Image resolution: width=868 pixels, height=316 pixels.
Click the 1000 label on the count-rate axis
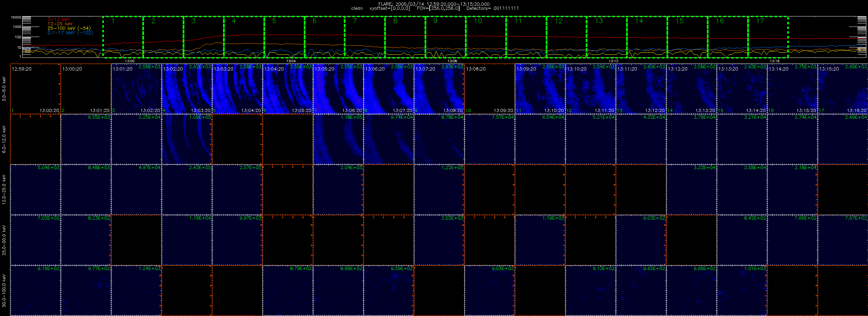coord(17,27)
